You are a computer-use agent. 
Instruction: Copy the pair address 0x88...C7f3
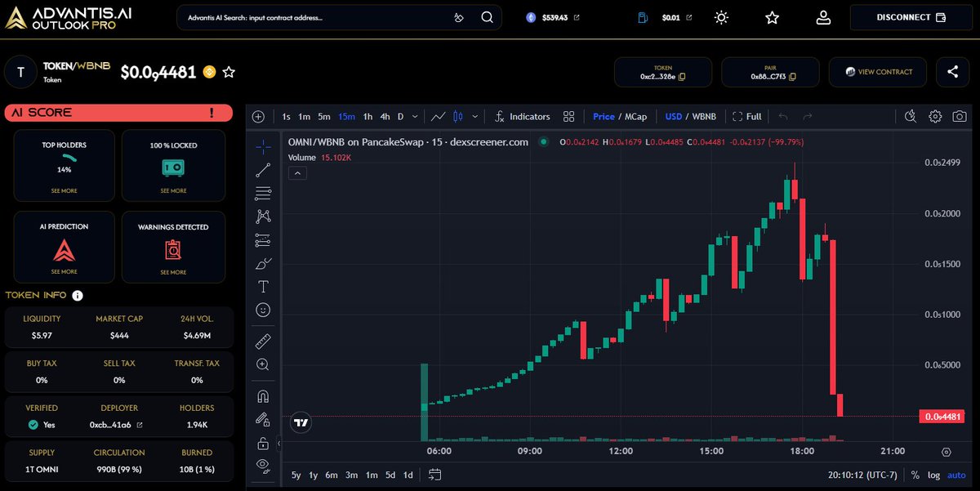792,77
